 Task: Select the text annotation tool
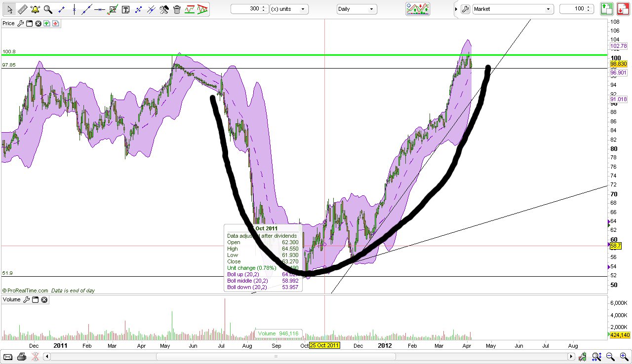pos(125,9)
